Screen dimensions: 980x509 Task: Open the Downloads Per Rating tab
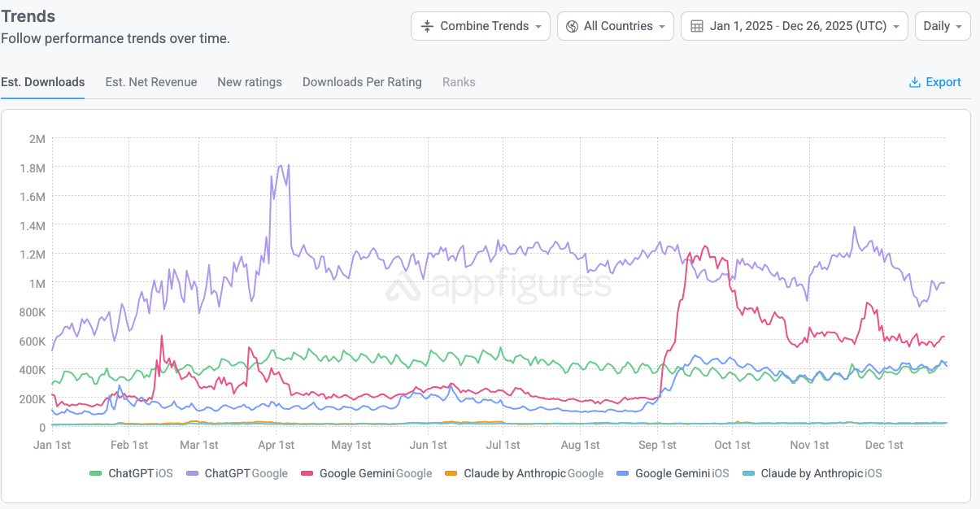click(x=362, y=82)
